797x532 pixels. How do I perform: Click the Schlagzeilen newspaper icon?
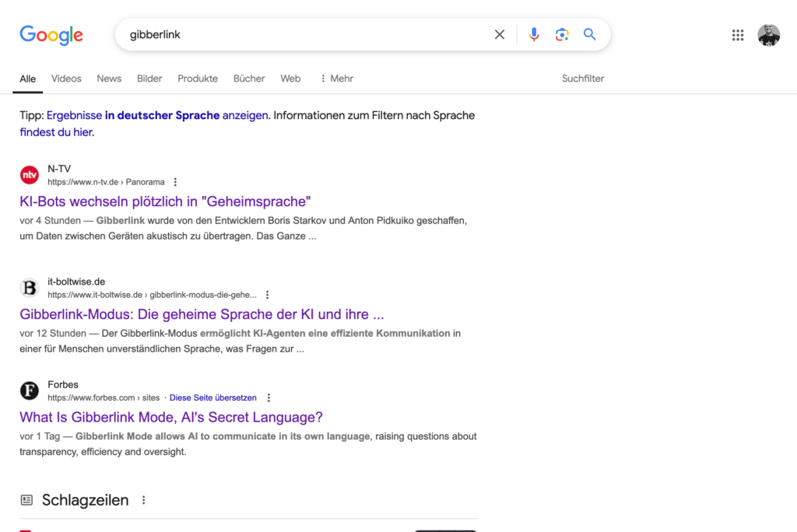click(x=26, y=500)
